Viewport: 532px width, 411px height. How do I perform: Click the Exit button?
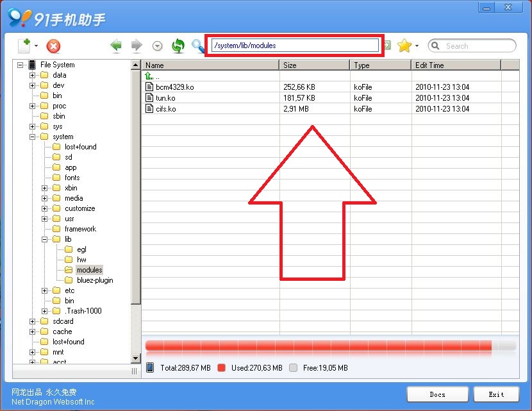coord(496,394)
